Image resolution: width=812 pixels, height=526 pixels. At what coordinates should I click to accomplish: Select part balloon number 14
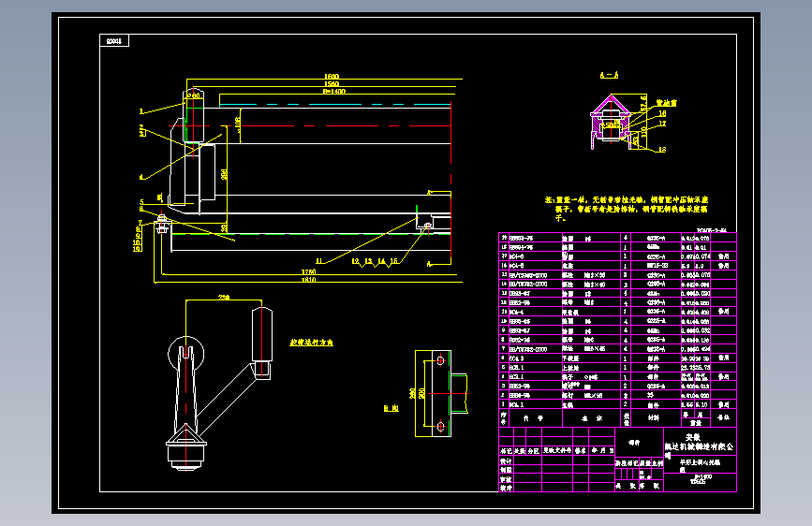point(382,261)
